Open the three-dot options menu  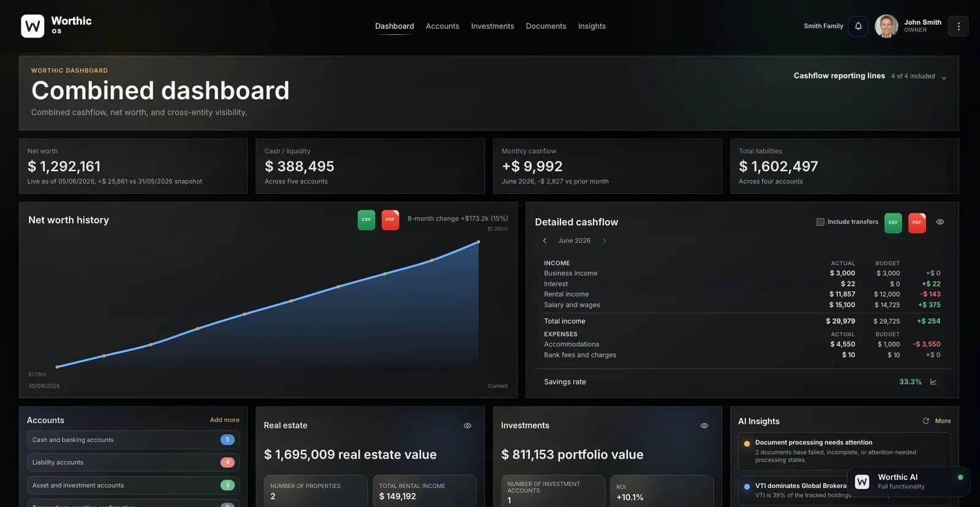click(x=959, y=26)
